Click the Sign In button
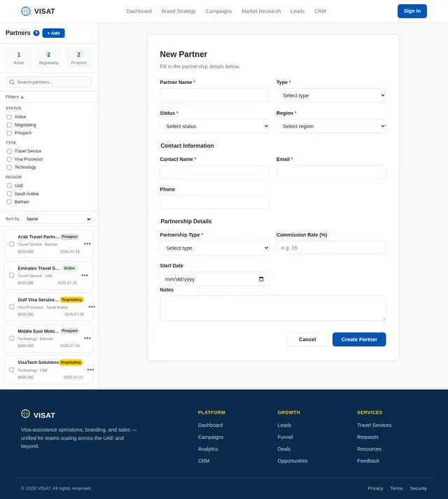The width and height of the screenshot is (448, 499). 412,11
